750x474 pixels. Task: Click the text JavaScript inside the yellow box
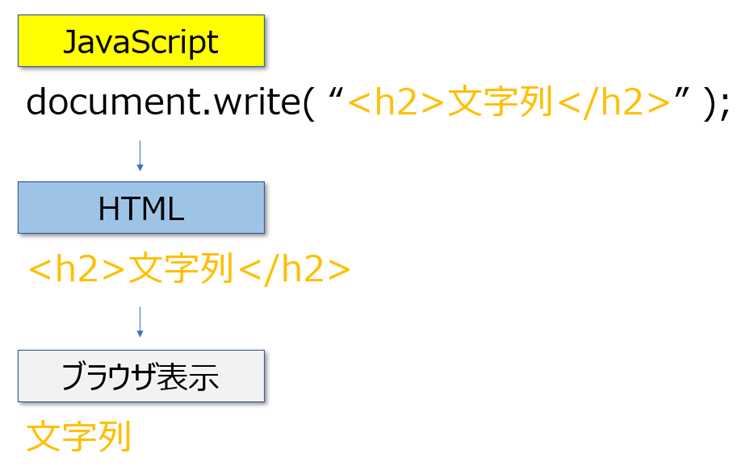tap(141, 42)
